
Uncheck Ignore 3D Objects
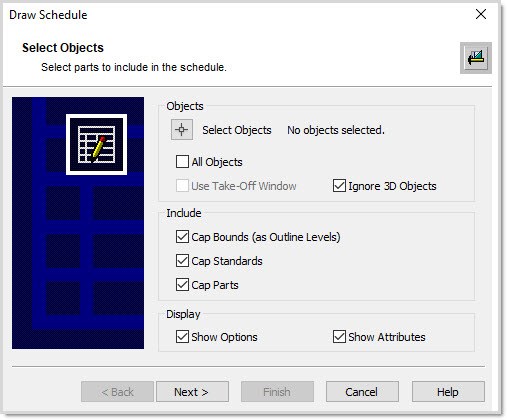point(339,186)
